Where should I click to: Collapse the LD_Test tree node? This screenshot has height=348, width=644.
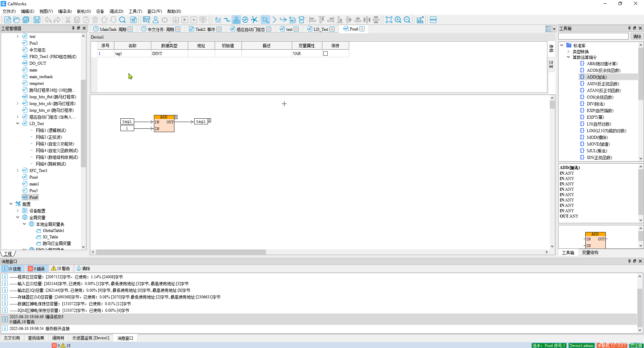(18, 124)
